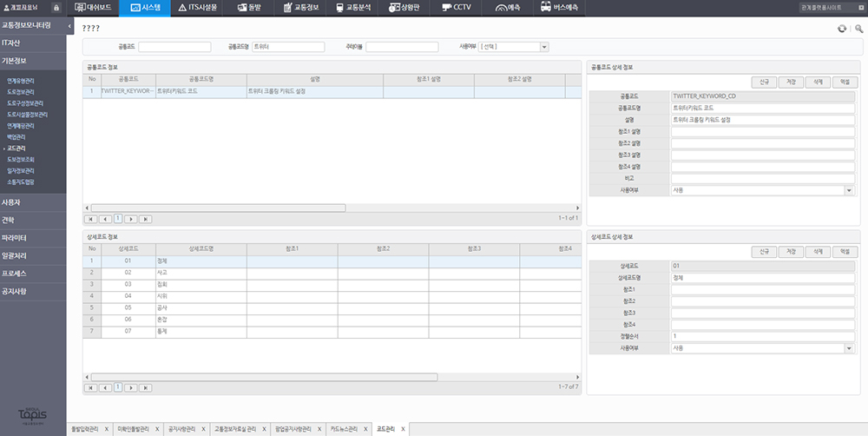868x436 pixels.
Task: Expand 사용여부 dropdown in 공통코드 상세 정보
Action: pyautogui.click(x=849, y=188)
